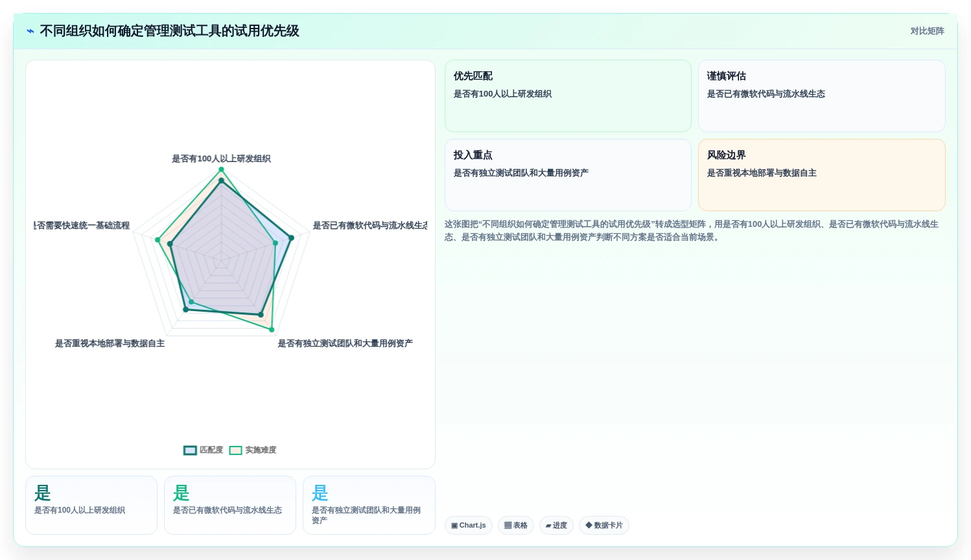Click the top data point on the radar chart

click(x=221, y=170)
